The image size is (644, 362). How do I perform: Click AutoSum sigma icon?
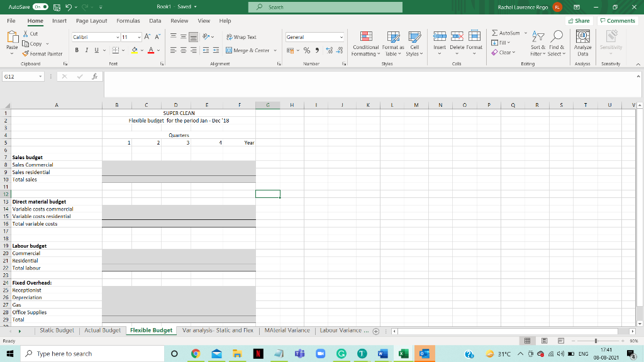494,33
